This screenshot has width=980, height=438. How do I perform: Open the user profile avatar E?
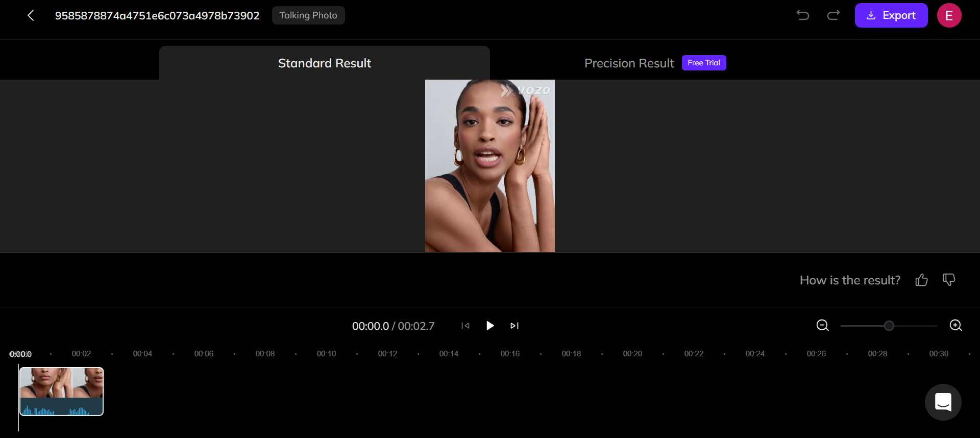(949, 15)
